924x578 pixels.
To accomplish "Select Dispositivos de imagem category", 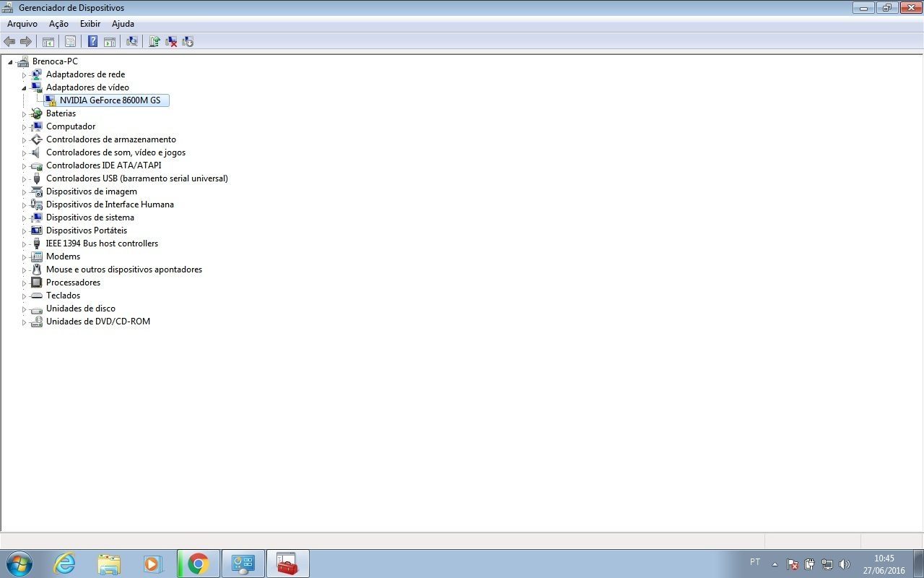I will point(92,191).
